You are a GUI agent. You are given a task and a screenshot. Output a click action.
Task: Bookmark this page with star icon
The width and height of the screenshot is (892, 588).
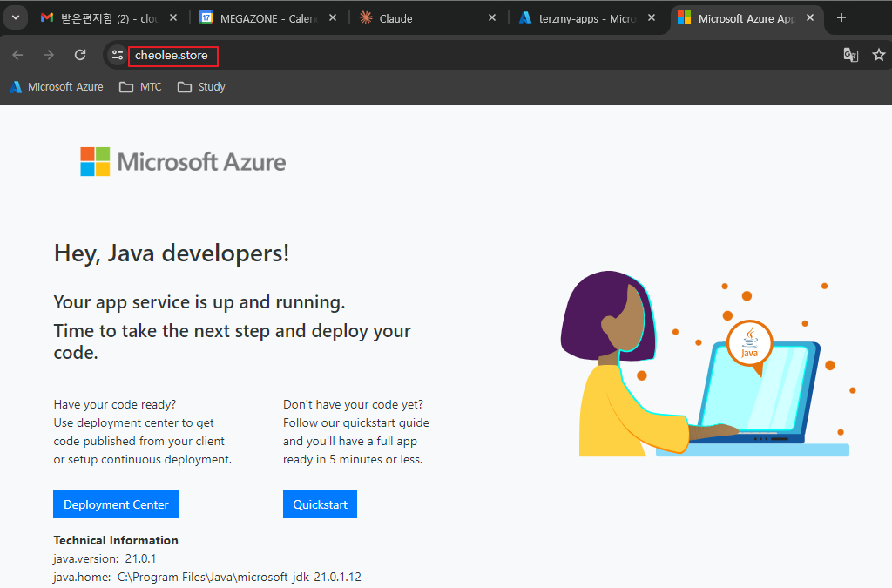pos(878,55)
